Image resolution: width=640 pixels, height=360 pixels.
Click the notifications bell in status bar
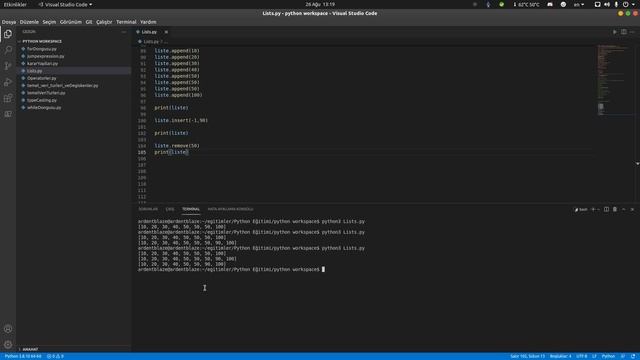(633, 356)
